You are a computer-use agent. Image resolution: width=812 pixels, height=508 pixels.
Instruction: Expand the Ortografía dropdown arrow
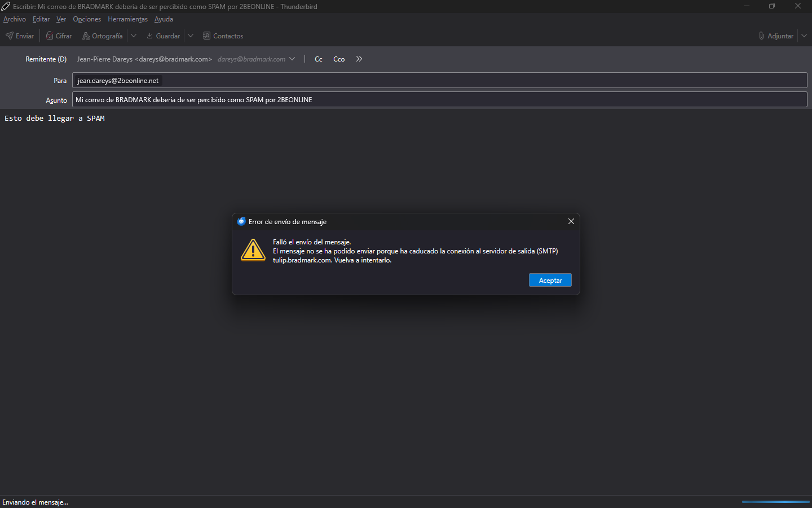tap(134, 36)
